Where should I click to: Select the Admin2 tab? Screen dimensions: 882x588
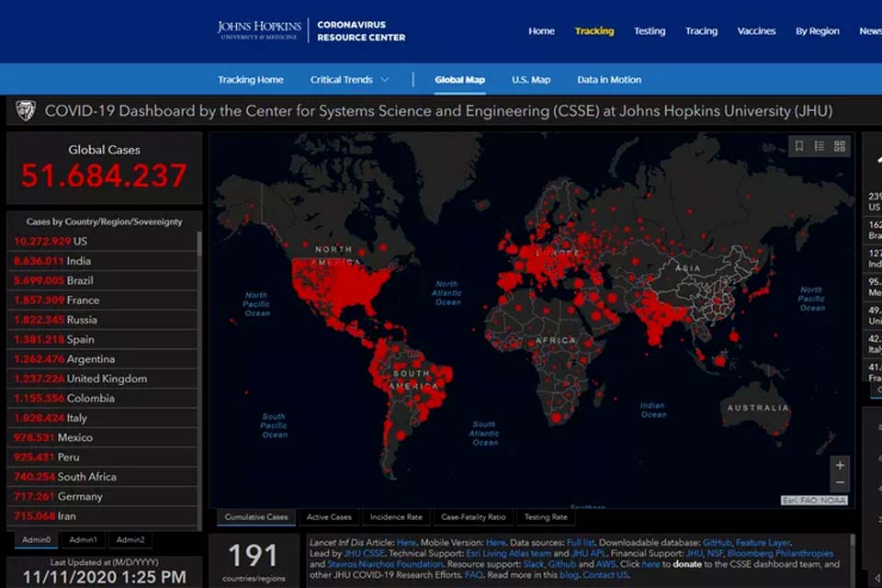click(130, 540)
